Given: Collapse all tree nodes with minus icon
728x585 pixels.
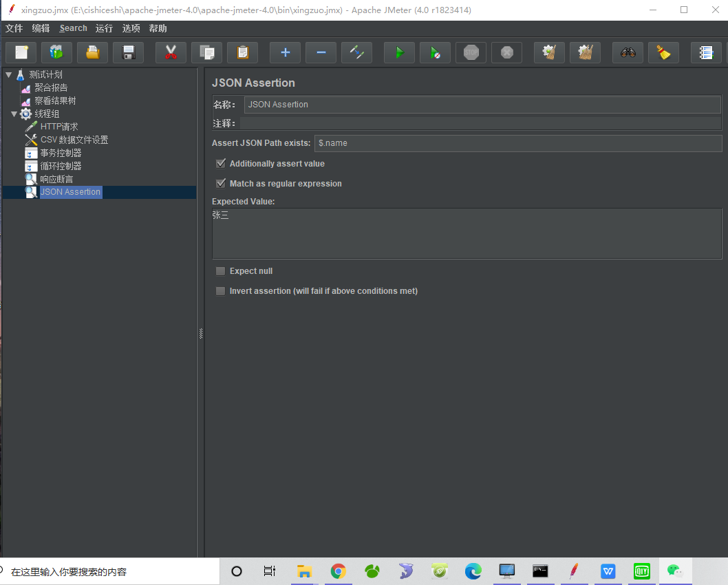Looking at the screenshot, I should (321, 52).
